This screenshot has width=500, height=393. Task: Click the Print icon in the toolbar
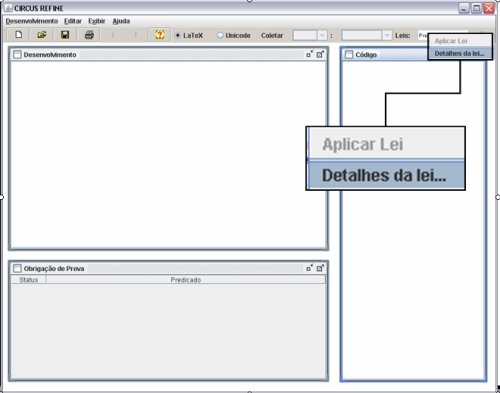(89, 35)
